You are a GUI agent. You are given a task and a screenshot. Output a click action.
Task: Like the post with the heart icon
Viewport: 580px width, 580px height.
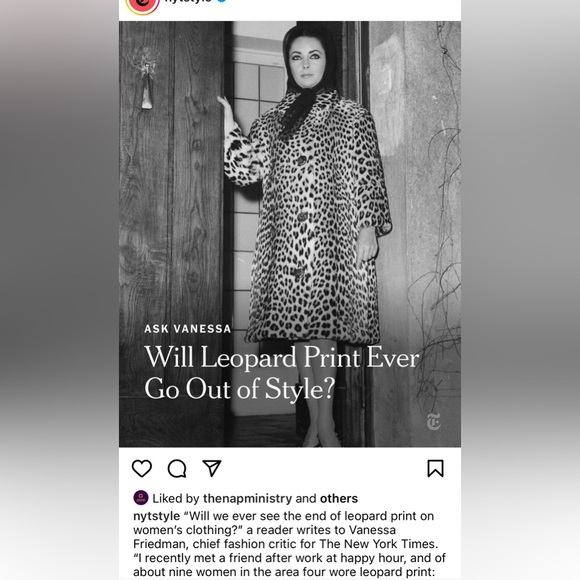(x=142, y=468)
